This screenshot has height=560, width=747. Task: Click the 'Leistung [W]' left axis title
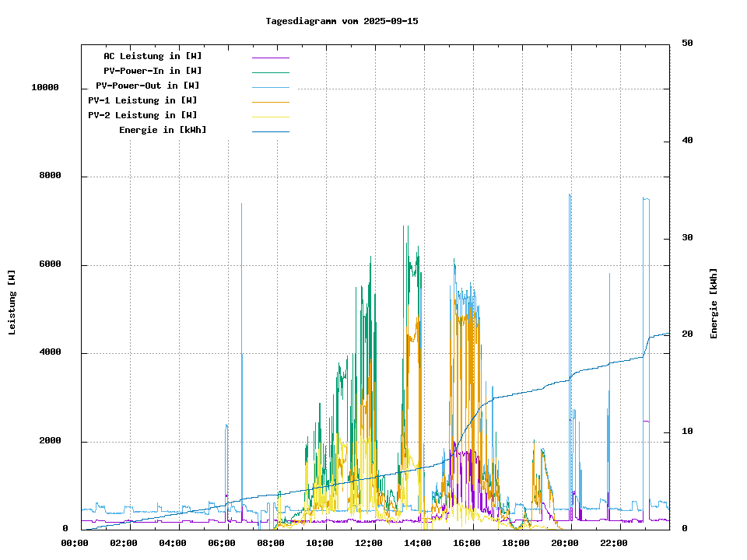(x=12, y=303)
